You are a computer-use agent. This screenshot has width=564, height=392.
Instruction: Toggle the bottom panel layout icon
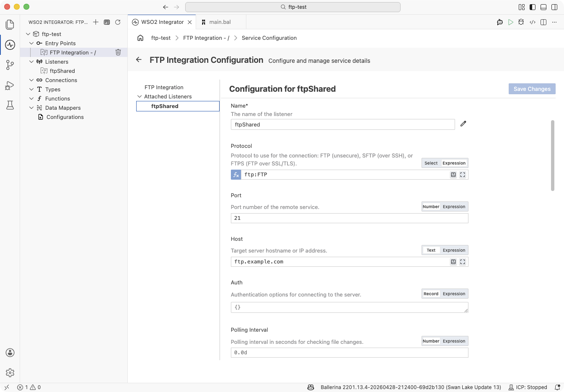pyautogui.click(x=543, y=7)
